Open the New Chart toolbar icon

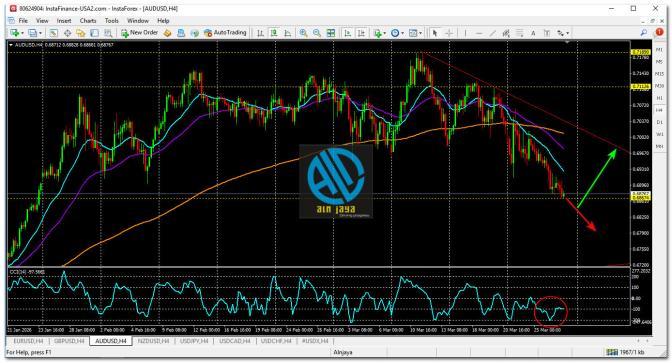[15, 33]
